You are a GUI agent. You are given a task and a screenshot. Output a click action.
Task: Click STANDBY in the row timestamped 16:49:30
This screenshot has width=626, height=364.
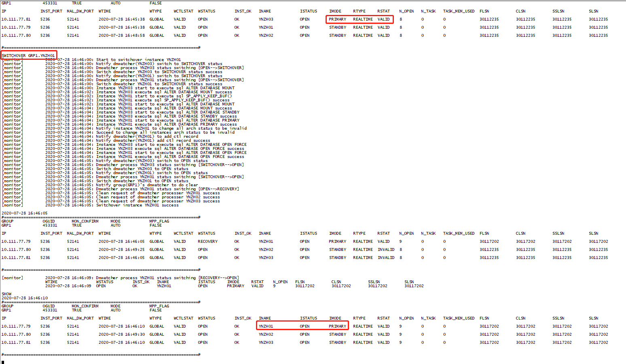(x=337, y=335)
